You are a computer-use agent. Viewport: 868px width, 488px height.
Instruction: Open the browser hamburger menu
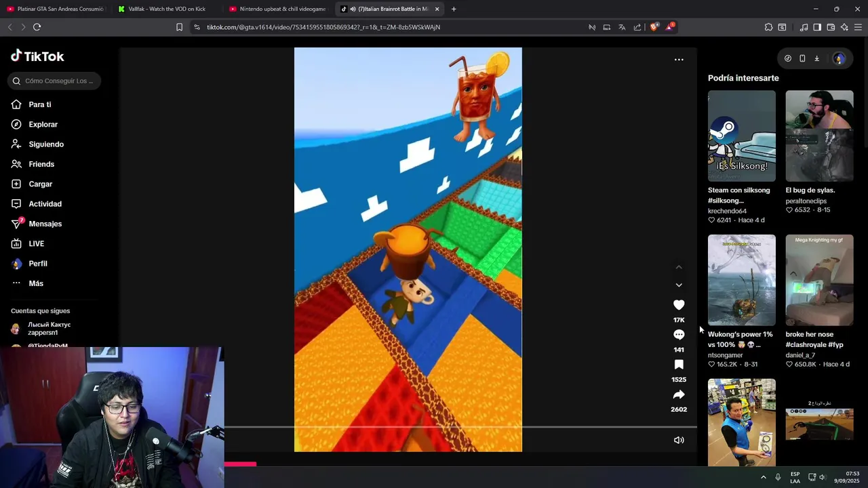tap(858, 27)
